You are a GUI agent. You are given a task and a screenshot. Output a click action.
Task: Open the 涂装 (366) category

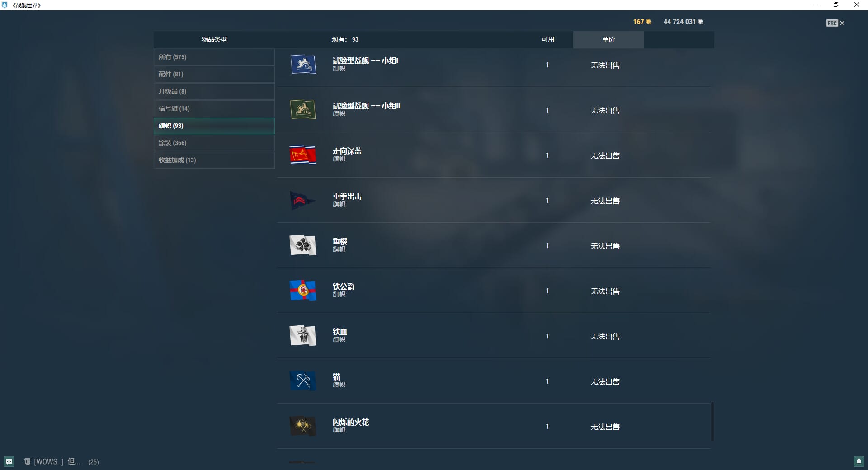(x=214, y=143)
